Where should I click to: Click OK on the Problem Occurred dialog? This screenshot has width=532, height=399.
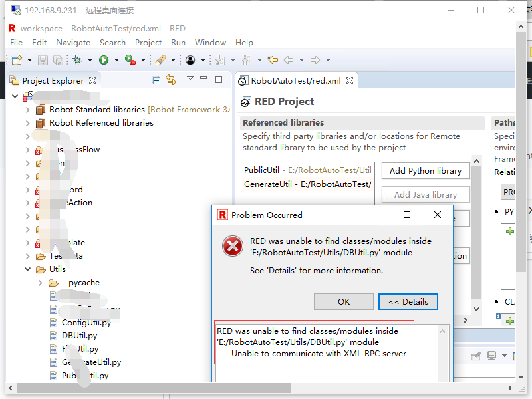coord(344,301)
